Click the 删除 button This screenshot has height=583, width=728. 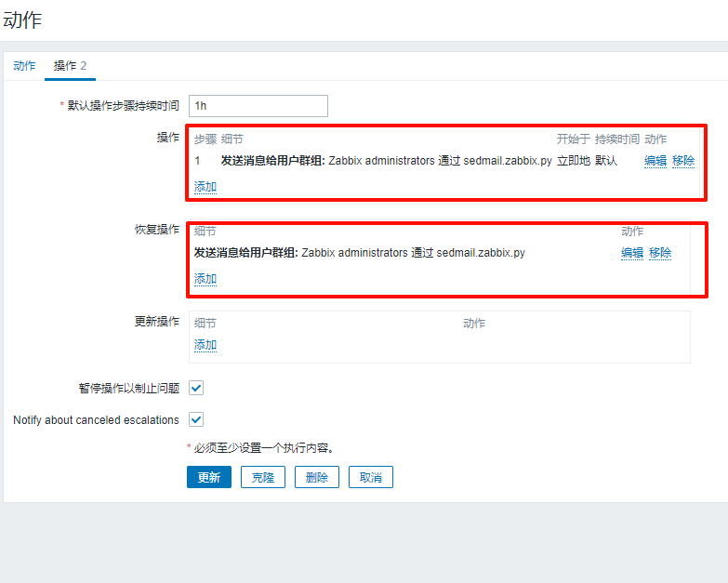317,477
